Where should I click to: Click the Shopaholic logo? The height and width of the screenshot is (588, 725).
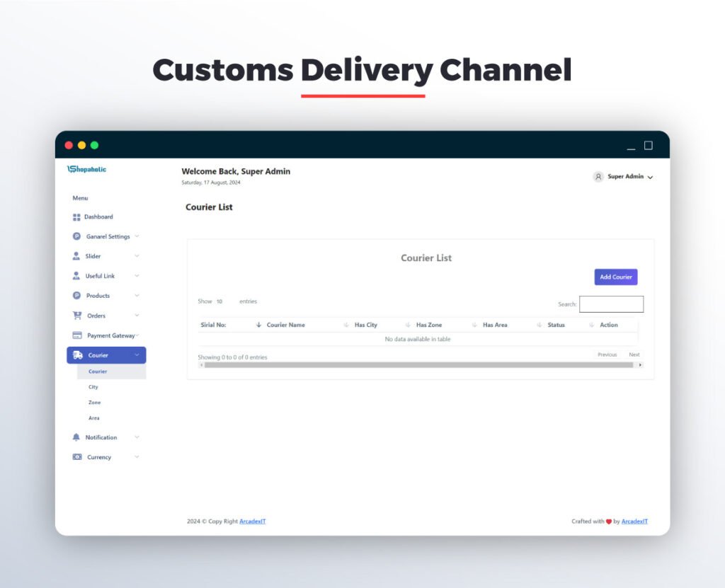(x=87, y=169)
